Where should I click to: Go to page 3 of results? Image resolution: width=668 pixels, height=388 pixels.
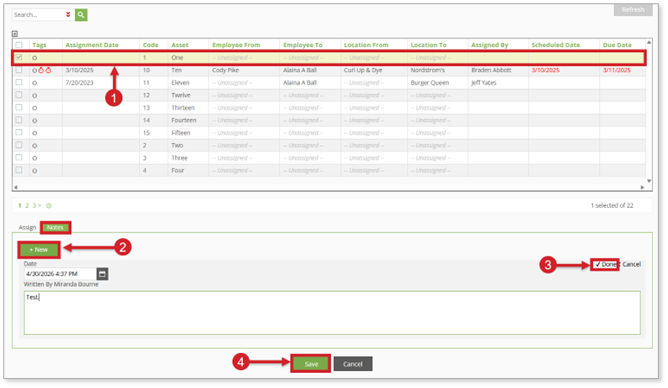click(34, 206)
